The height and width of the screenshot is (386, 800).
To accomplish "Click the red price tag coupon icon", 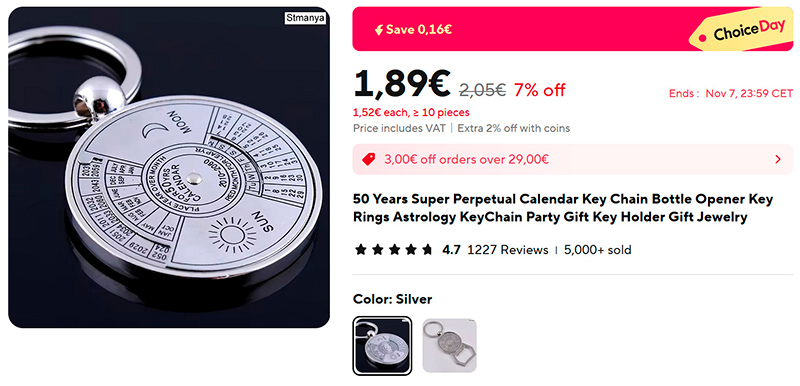I will click(x=368, y=160).
